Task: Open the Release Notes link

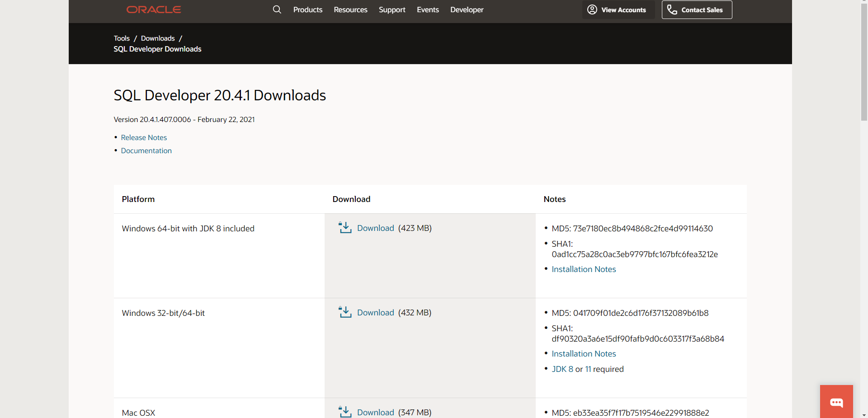Action: click(144, 137)
